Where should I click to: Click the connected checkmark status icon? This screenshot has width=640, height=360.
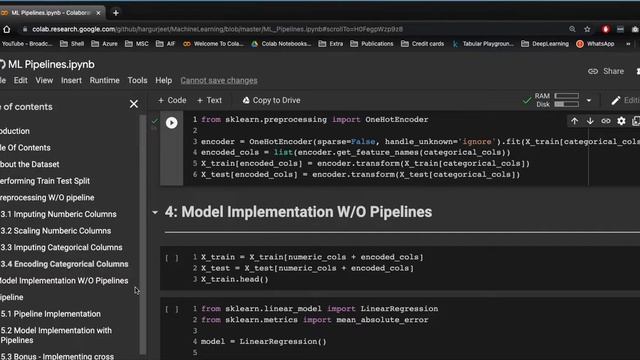click(527, 100)
